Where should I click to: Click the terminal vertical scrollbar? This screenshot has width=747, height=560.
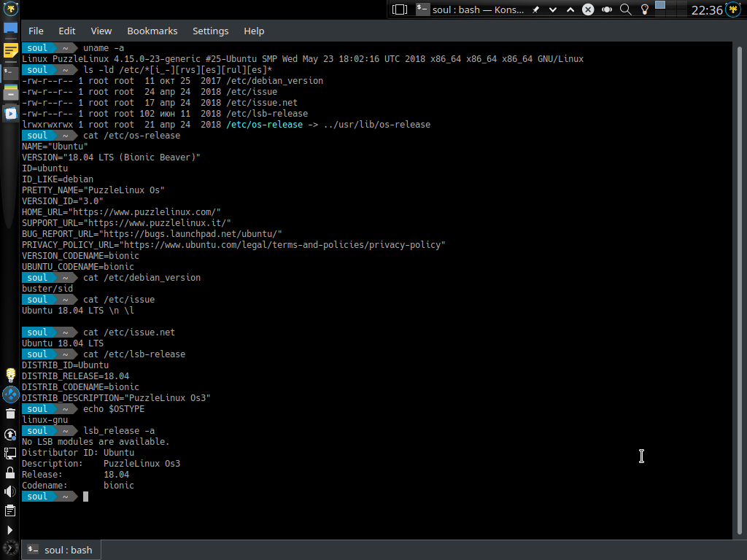tap(740, 290)
